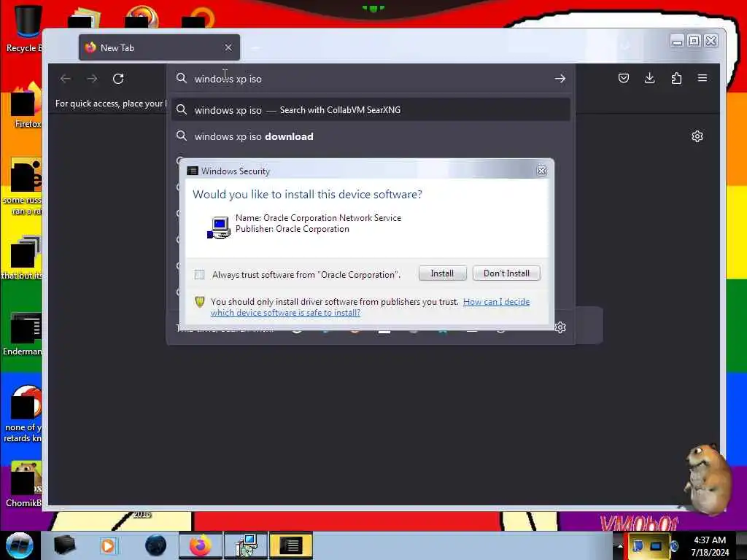
Task: Click the Firefox back arrow
Action: coord(66,79)
